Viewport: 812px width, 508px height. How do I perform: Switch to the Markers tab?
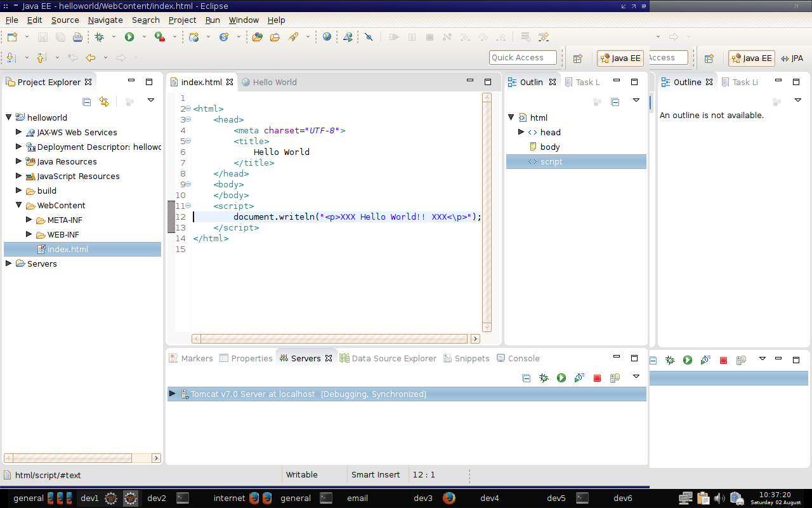coord(191,358)
